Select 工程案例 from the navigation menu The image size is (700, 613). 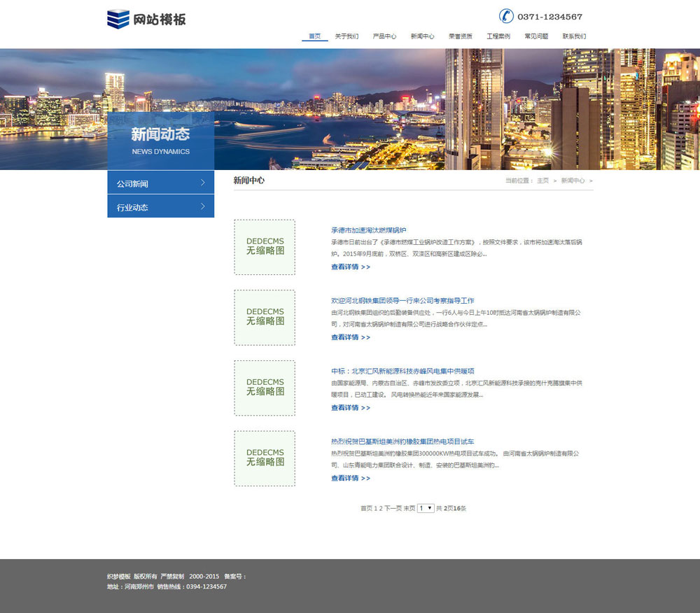point(498,36)
